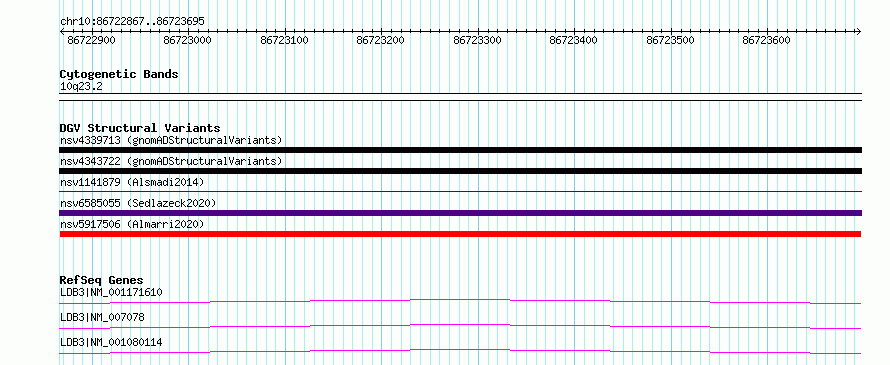This screenshot has width=890, height=365.
Task: Click the black bar under nsv4343722
Action: (x=460, y=171)
